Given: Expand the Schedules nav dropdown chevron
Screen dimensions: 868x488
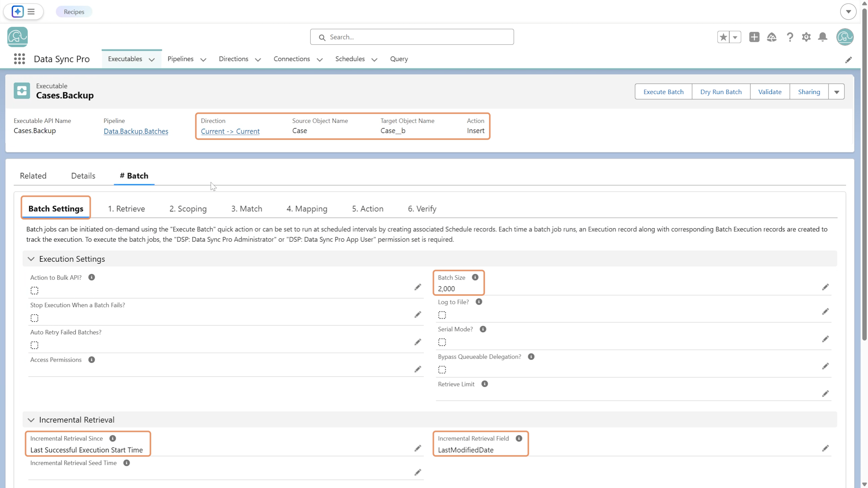Looking at the screenshot, I should point(374,60).
